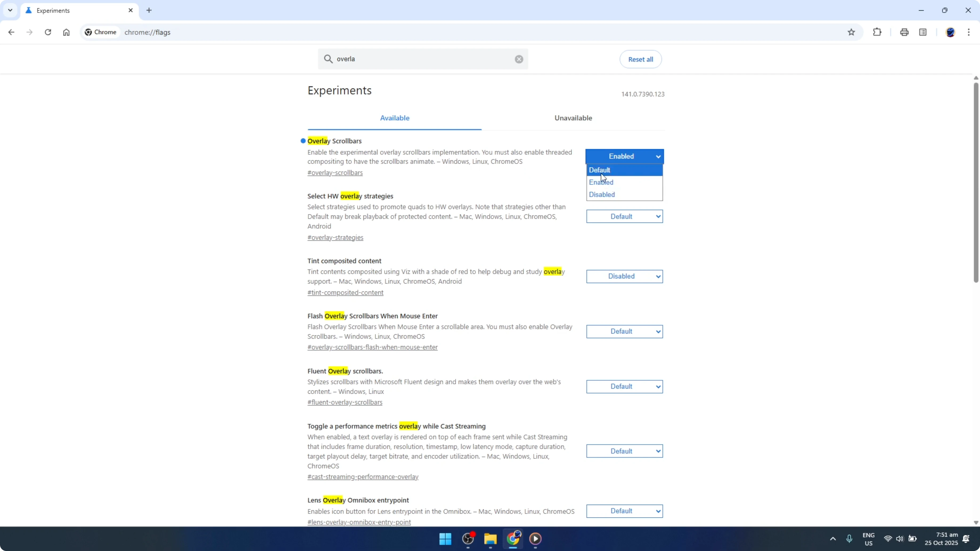980x551 pixels.
Task: Open the Chrome profile avatar
Action: pyautogui.click(x=951, y=32)
